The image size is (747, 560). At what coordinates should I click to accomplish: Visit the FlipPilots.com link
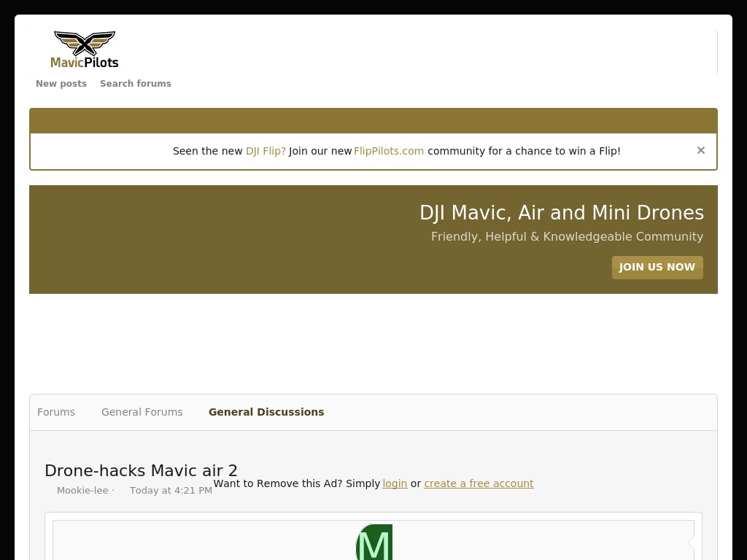389,151
